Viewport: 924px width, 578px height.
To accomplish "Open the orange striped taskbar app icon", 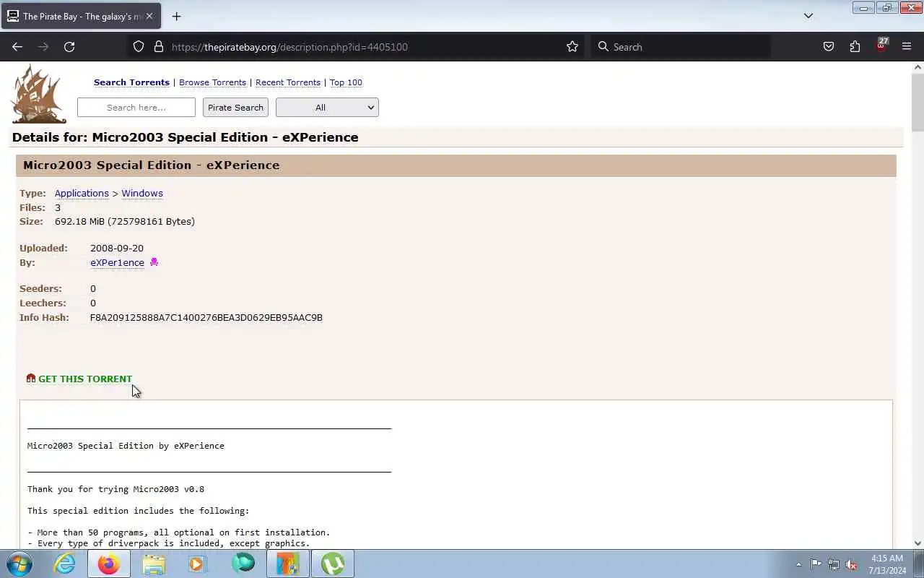I will [x=288, y=564].
